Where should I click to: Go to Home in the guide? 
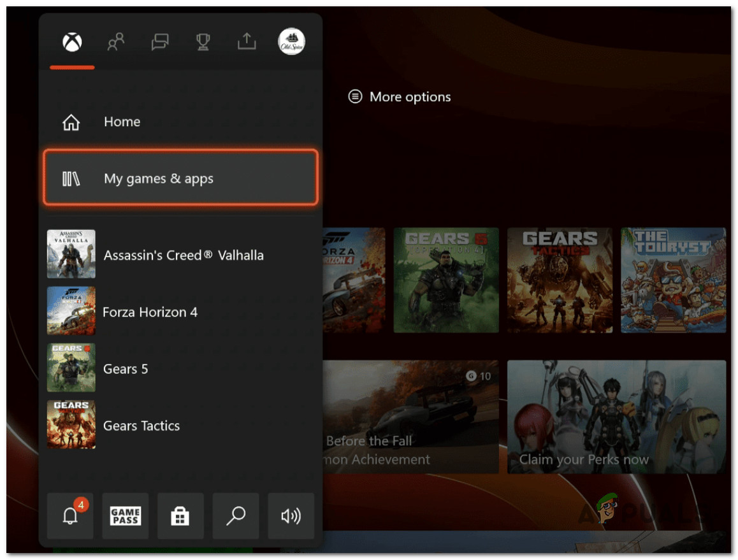(x=181, y=122)
